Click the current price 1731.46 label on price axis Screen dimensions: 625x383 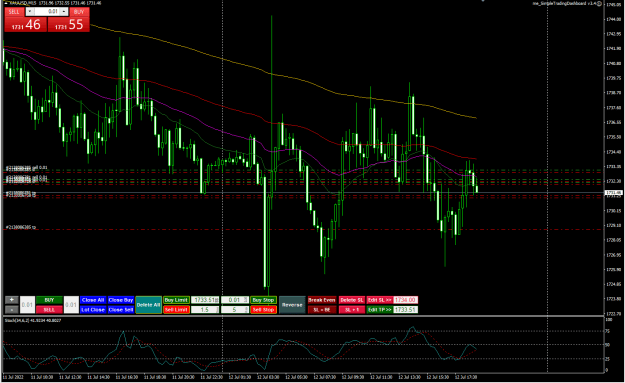(613, 193)
